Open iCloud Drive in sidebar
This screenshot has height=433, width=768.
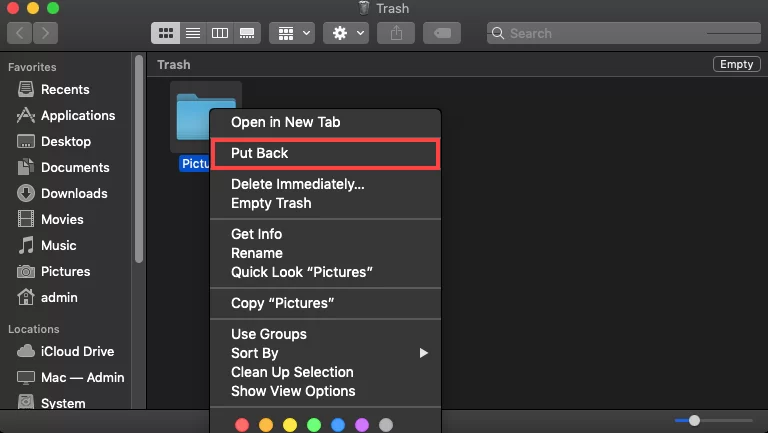coord(65,351)
